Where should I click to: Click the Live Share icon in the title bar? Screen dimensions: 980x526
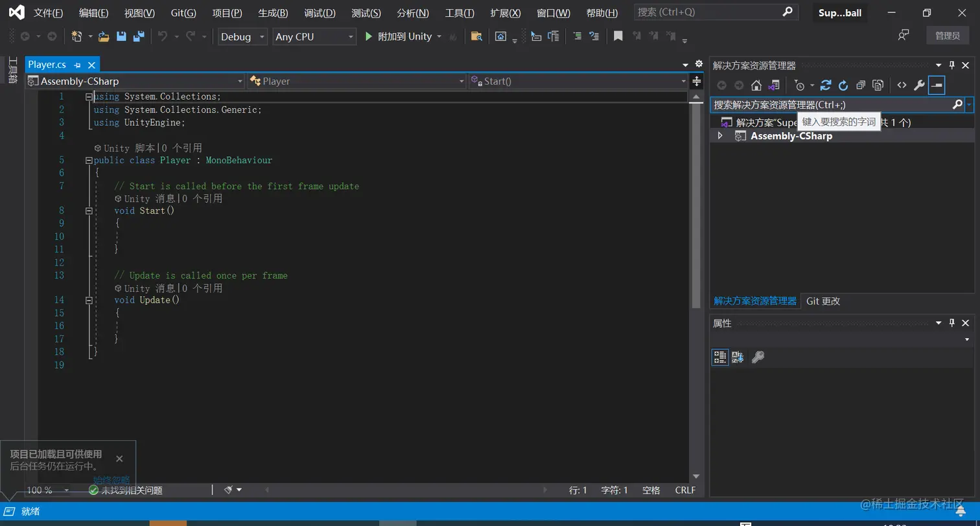(904, 36)
